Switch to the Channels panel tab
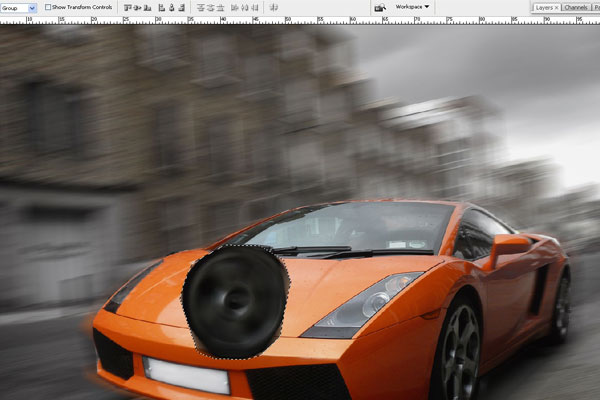The height and width of the screenshot is (400, 600). [576, 8]
